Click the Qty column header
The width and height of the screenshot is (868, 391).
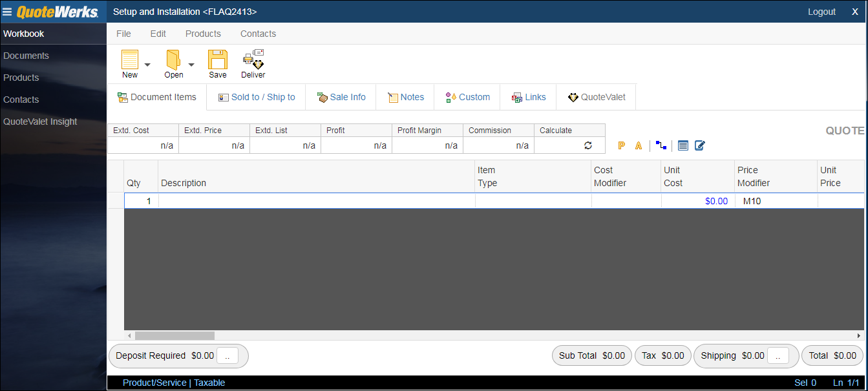tap(141, 176)
